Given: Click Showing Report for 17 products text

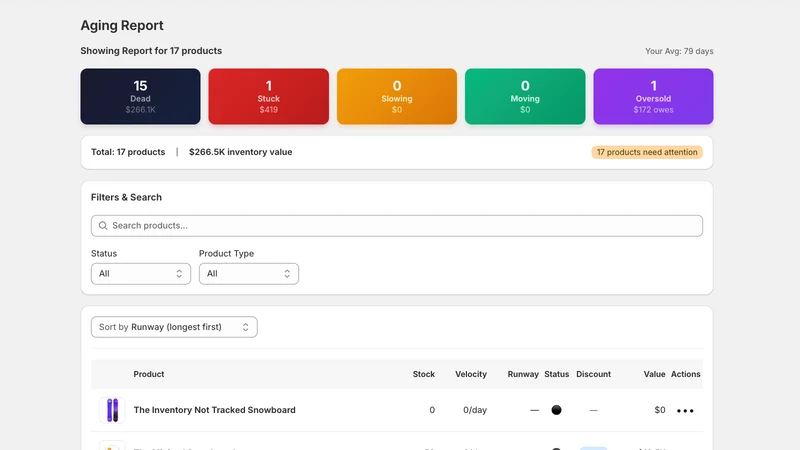Looking at the screenshot, I should point(151,51).
